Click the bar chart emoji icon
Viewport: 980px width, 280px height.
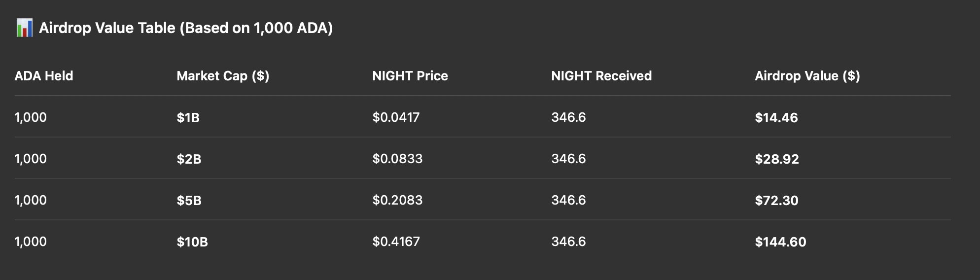point(24,28)
